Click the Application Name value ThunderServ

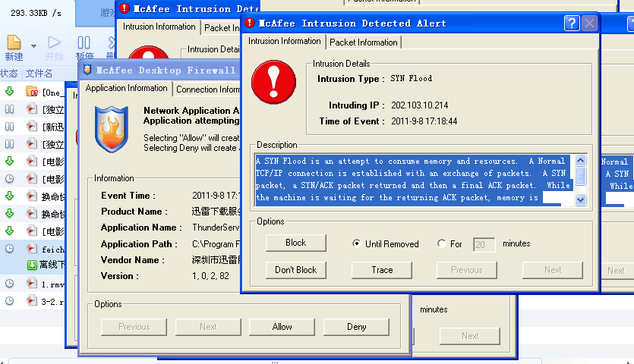[x=216, y=227]
